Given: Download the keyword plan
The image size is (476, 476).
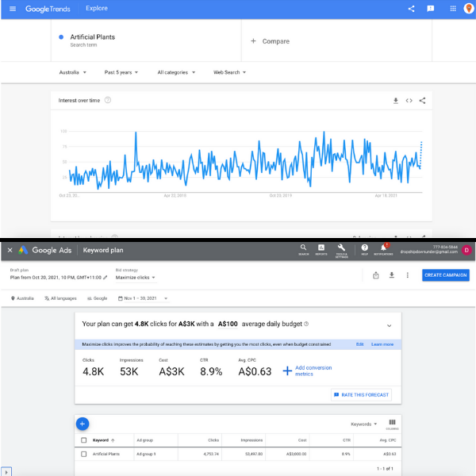Looking at the screenshot, I should 392,275.
